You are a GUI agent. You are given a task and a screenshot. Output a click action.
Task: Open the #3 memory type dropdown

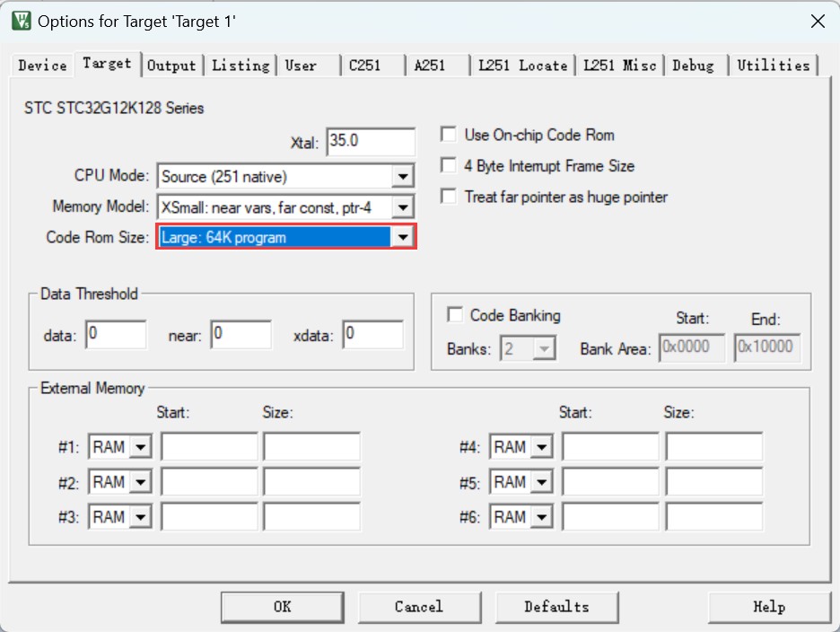(x=141, y=517)
